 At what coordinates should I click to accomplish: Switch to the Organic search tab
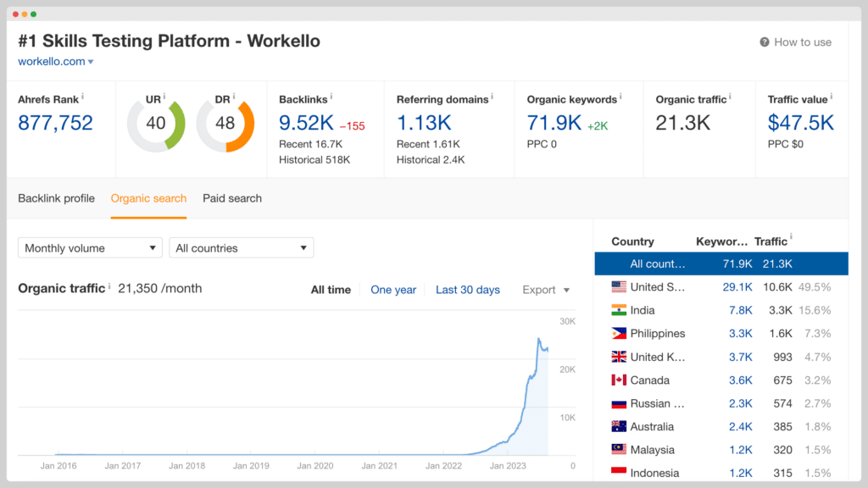tap(148, 198)
